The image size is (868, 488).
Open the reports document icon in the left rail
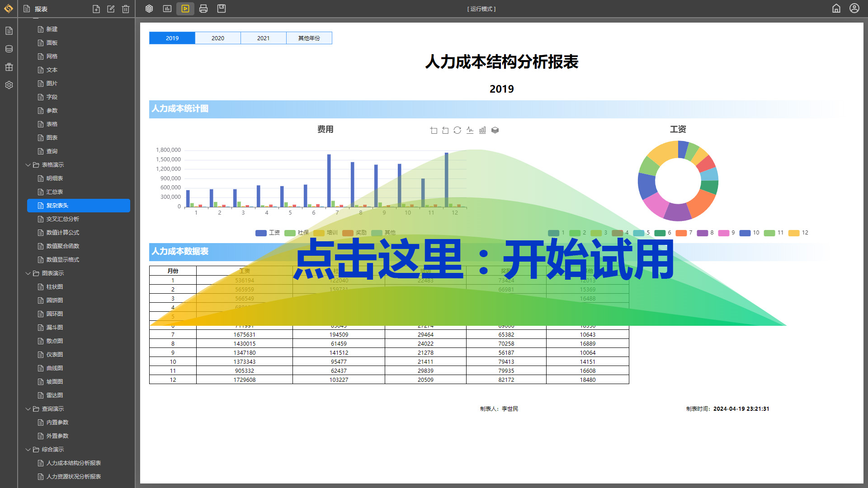coord(9,31)
